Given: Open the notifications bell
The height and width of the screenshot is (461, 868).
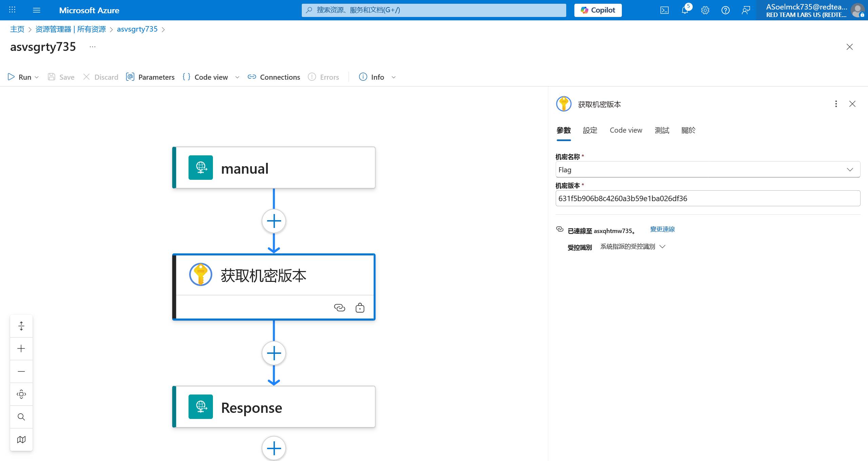Looking at the screenshot, I should [x=685, y=10].
